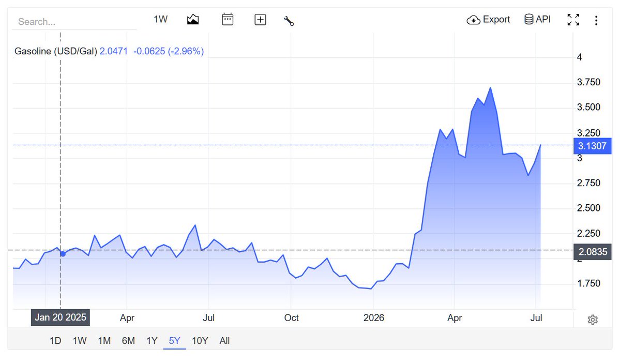This screenshot has width=620, height=364.
Task: Click the -0.0625 (-2.96%) change value
Action: tap(169, 51)
